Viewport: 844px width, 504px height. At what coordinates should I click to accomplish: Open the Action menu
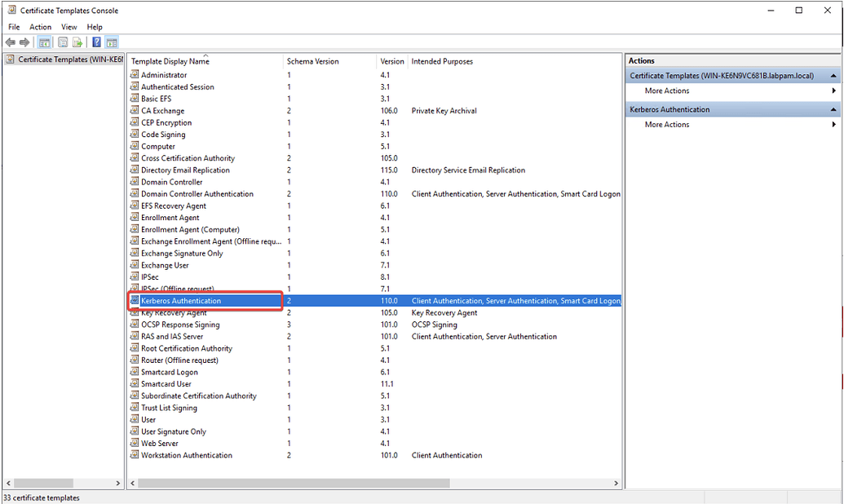(x=40, y=27)
